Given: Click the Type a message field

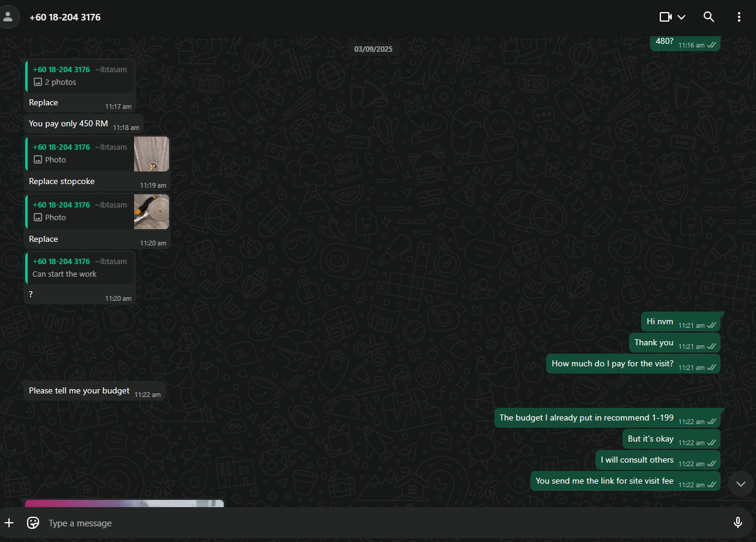Looking at the screenshot, I should pos(385,523).
